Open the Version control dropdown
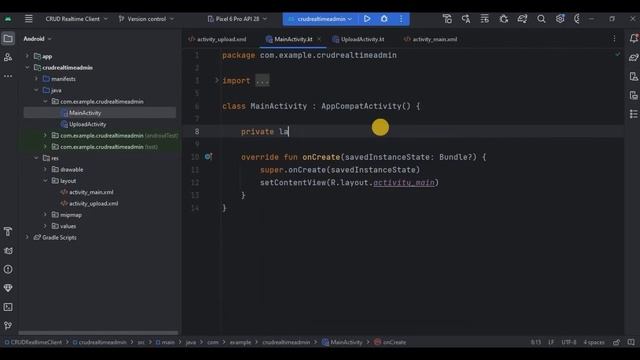The width and height of the screenshot is (640, 360). pyautogui.click(x=146, y=19)
